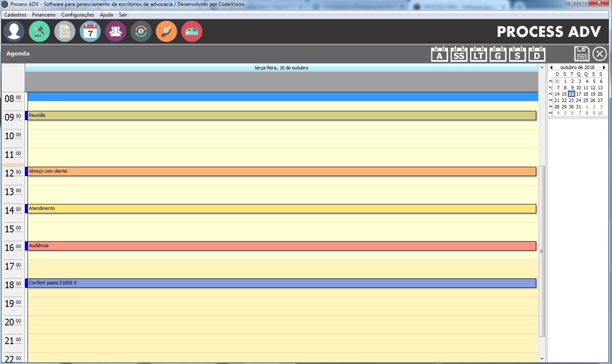Open the cash flow dollar-arrows icon
The image size is (612, 364).
(141, 32)
